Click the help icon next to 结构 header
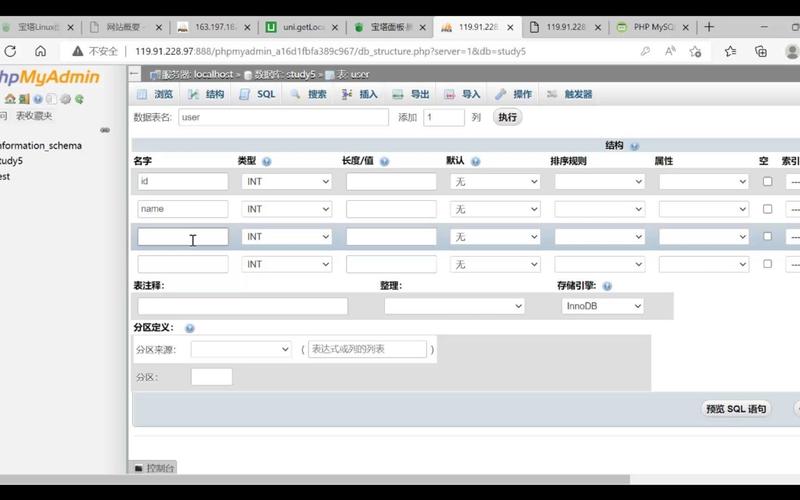This screenshot has height=500, width=800. click(x=634, y=146)
